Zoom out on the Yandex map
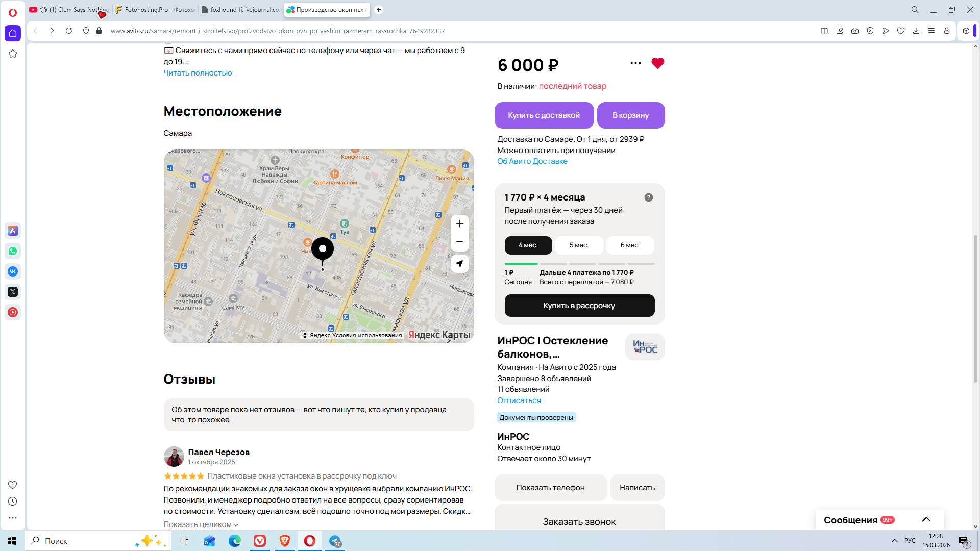 [459, 242]
